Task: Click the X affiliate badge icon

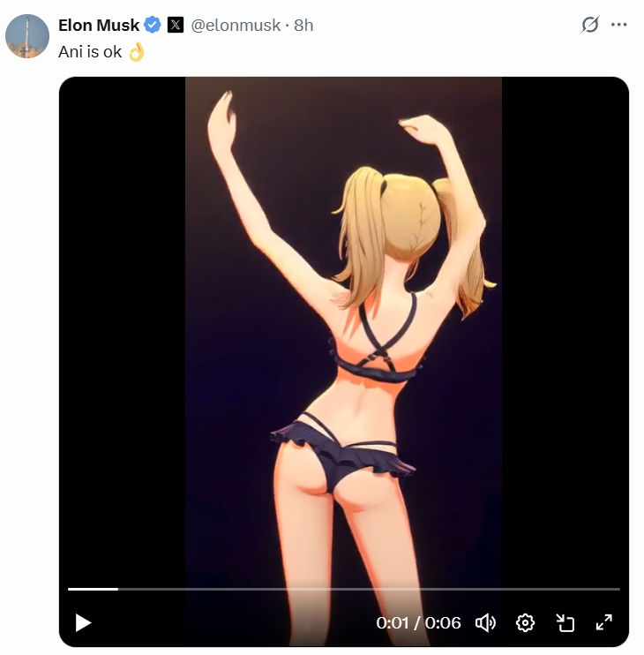Action: [176, 25]
